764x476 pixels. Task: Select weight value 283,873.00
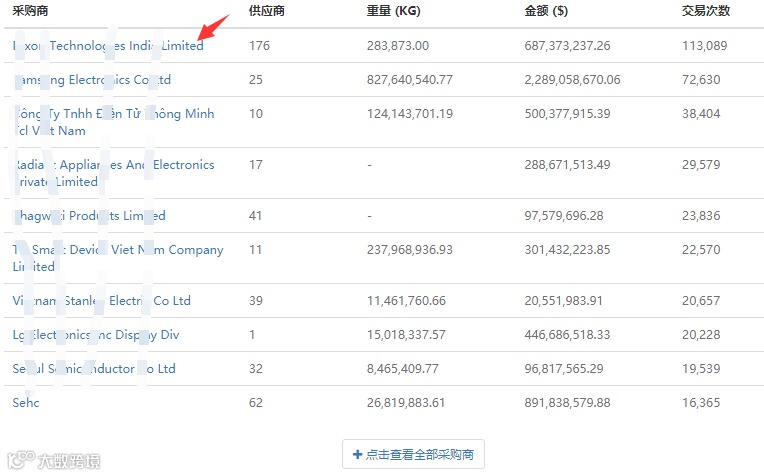pyautogui.click(x=398, y=46)
